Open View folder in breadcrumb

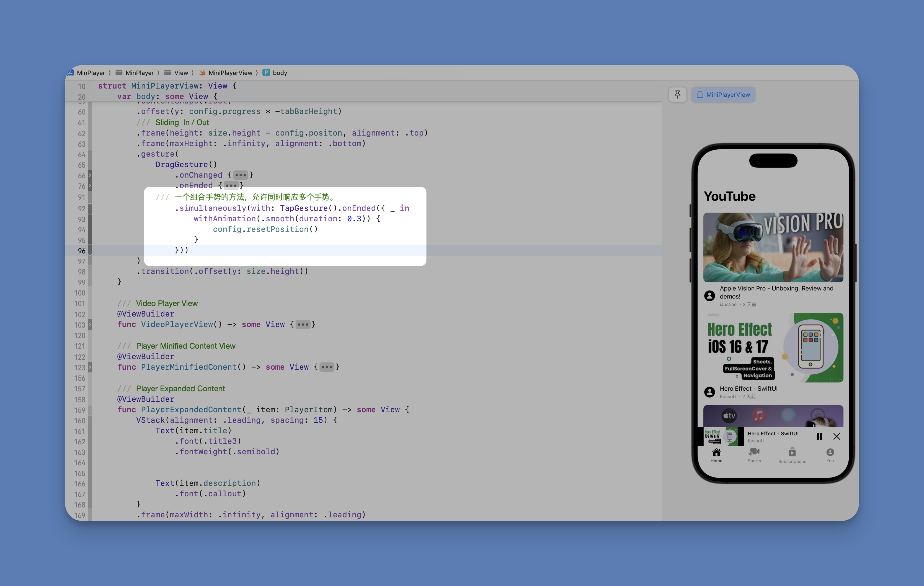[x=176, y=73]
